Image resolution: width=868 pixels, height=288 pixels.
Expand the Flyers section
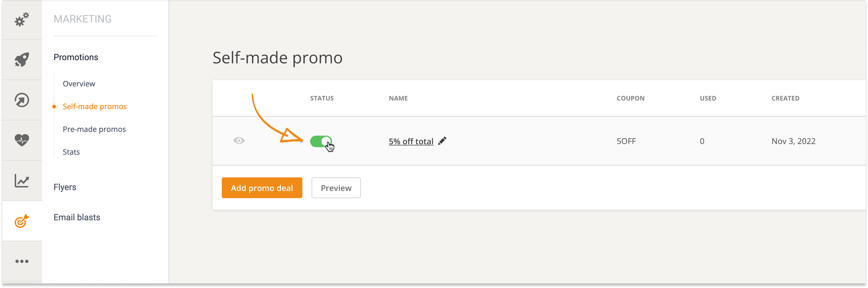pos(65,187)
